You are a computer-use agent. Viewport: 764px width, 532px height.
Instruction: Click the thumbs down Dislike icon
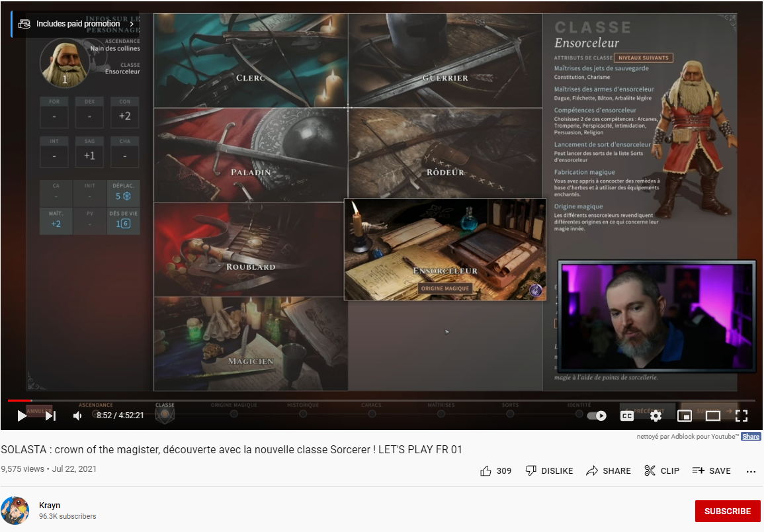[x=531, y=470]
